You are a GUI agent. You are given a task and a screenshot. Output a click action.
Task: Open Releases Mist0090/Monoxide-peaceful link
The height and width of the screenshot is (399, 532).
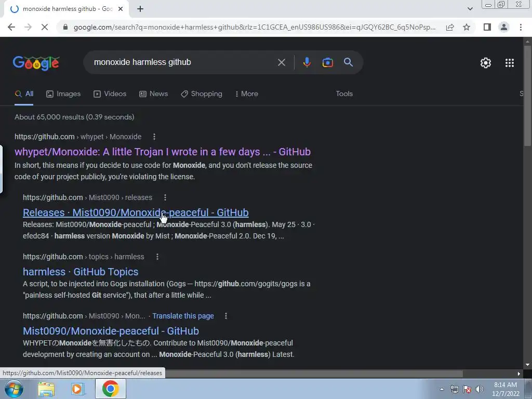coord(136,212)
